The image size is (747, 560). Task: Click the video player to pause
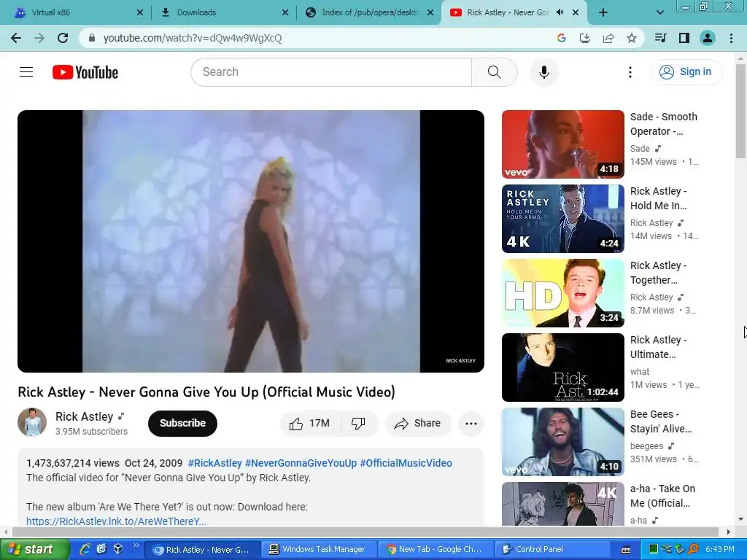tap(251, 241)
